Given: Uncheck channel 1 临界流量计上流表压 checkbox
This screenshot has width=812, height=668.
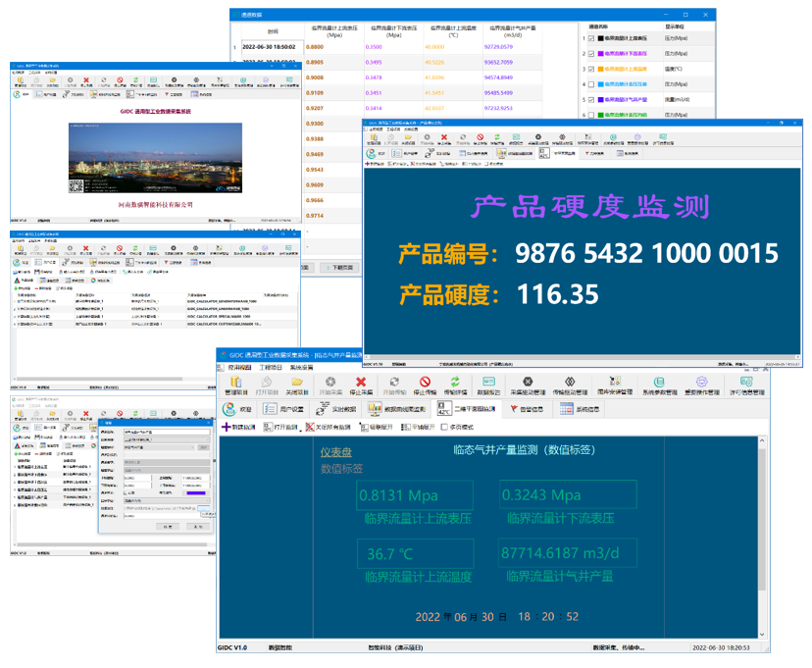Looking at the screenshot, I should coord(591,39).
